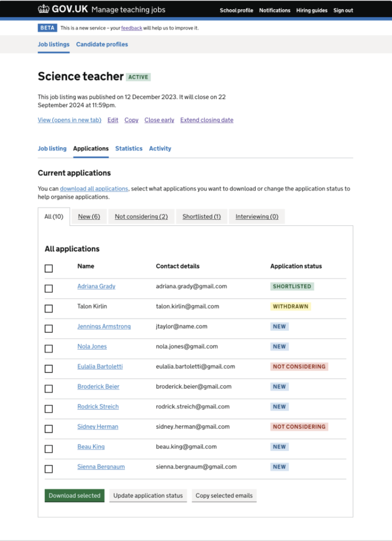Click the Close early link
The width and height of the screenshot is (392, 541).
tap(159, 120)
